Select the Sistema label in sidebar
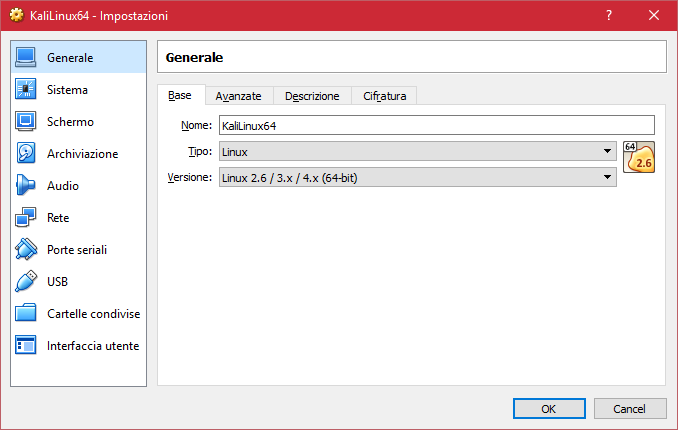This screenshot has width=678, height=430. tap(67, 90)
